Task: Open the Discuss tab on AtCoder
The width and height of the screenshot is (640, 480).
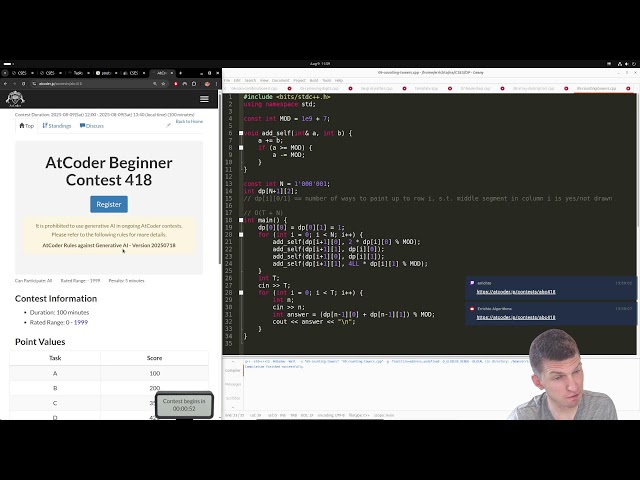Action: 92,126
